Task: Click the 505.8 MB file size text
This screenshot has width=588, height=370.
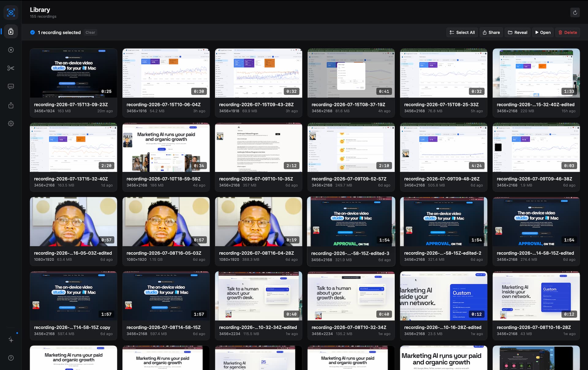Action: (436, 185)
